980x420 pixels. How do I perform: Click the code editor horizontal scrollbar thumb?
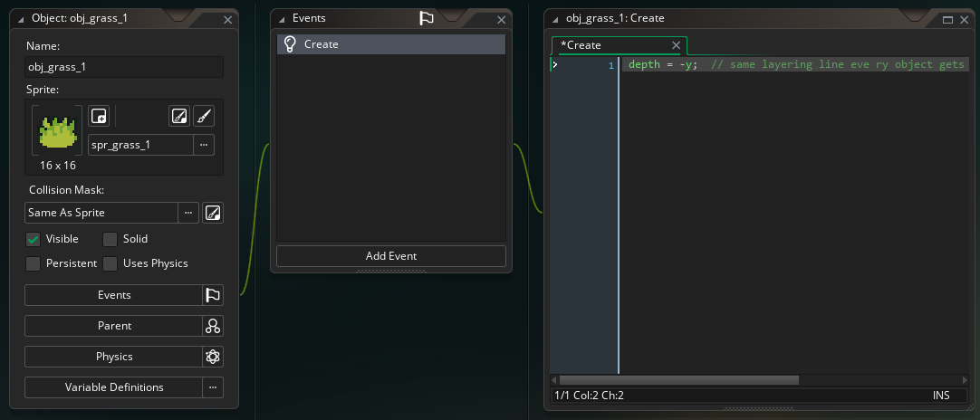pyautogui.click(x=678, y=380)
